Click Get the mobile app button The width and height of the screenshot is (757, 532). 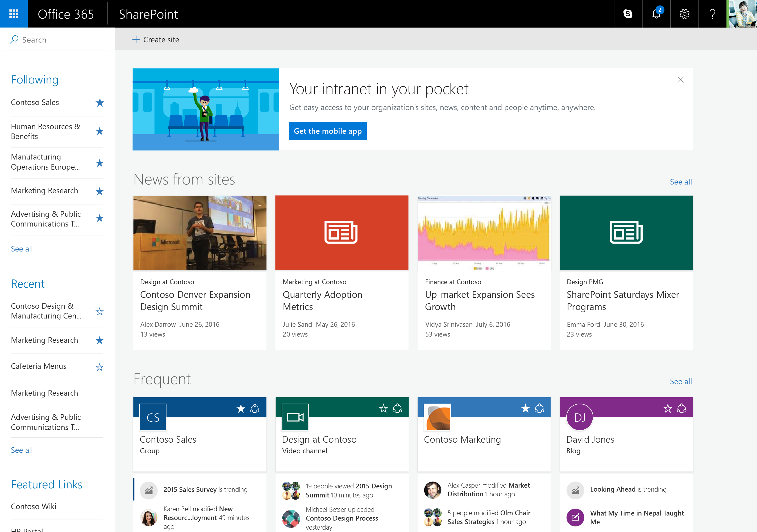(328, 131)
